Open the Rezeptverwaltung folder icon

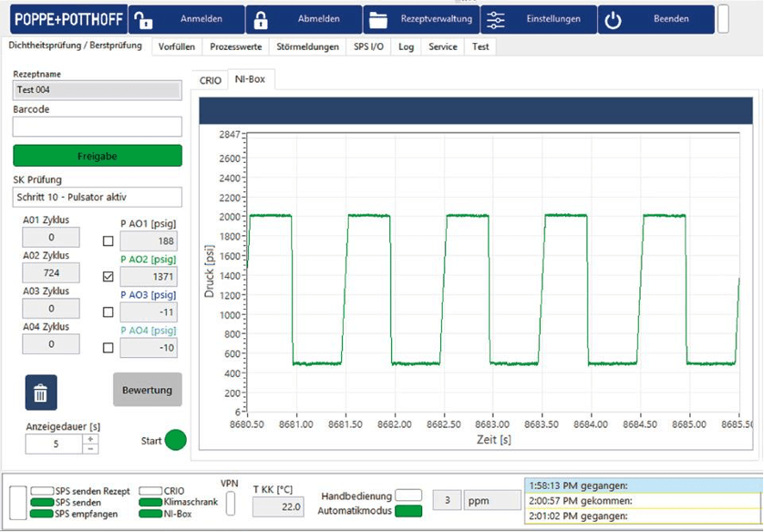[x=377, y=20]
